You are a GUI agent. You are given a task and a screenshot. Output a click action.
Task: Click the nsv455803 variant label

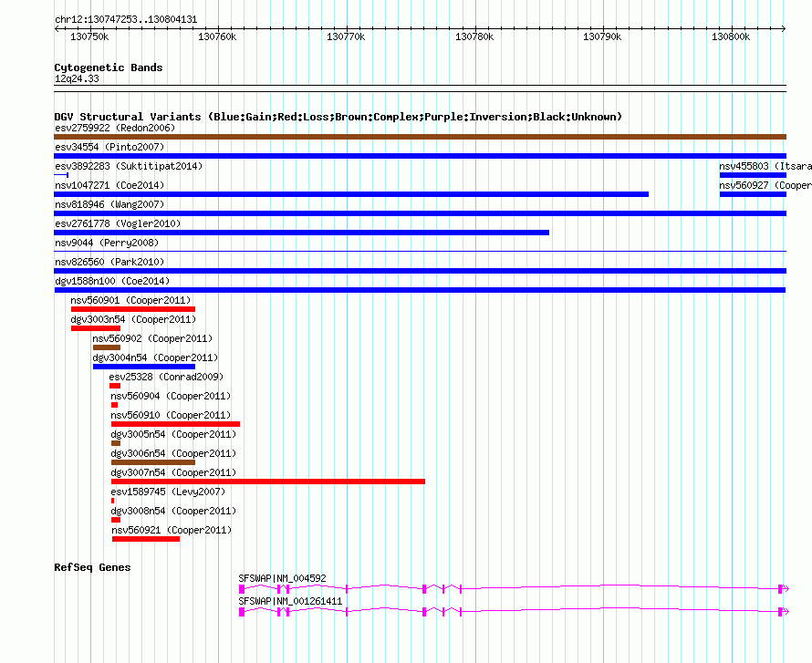(x=765, y=166)
